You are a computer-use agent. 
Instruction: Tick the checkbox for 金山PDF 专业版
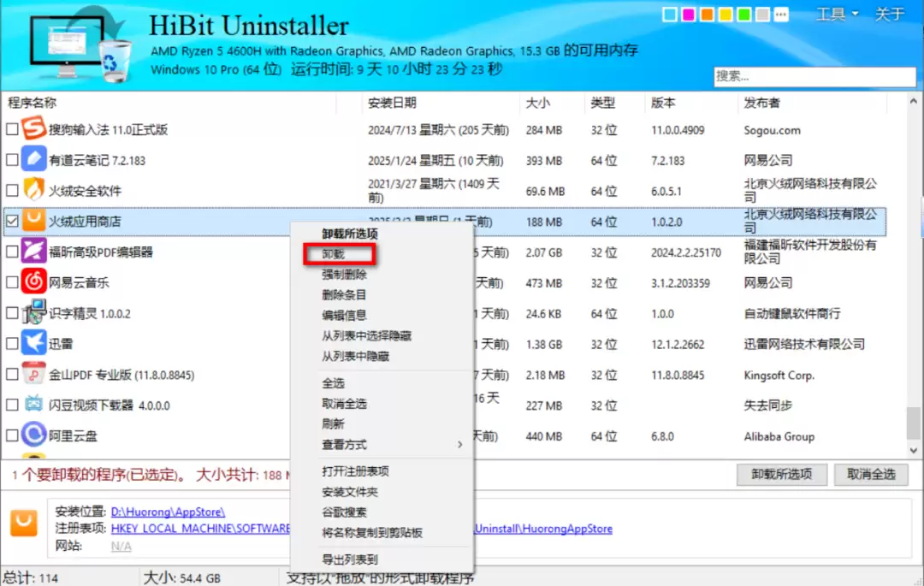[x=12, y=374]
